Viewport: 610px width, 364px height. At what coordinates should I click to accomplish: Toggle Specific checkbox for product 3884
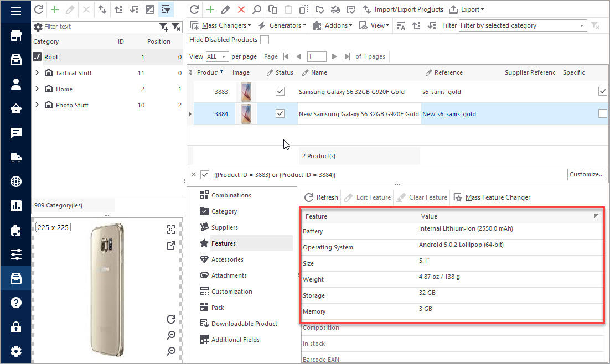pos(603,113)
